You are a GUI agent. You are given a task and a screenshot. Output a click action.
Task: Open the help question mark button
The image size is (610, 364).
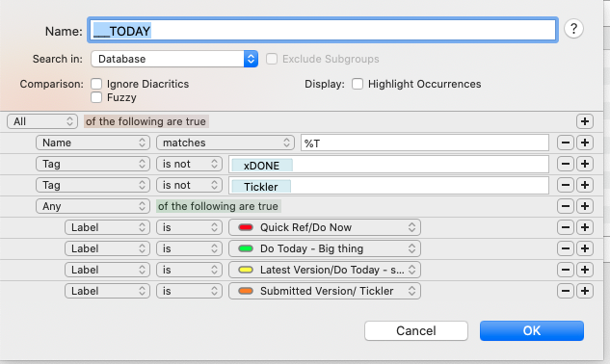point(573,29)
